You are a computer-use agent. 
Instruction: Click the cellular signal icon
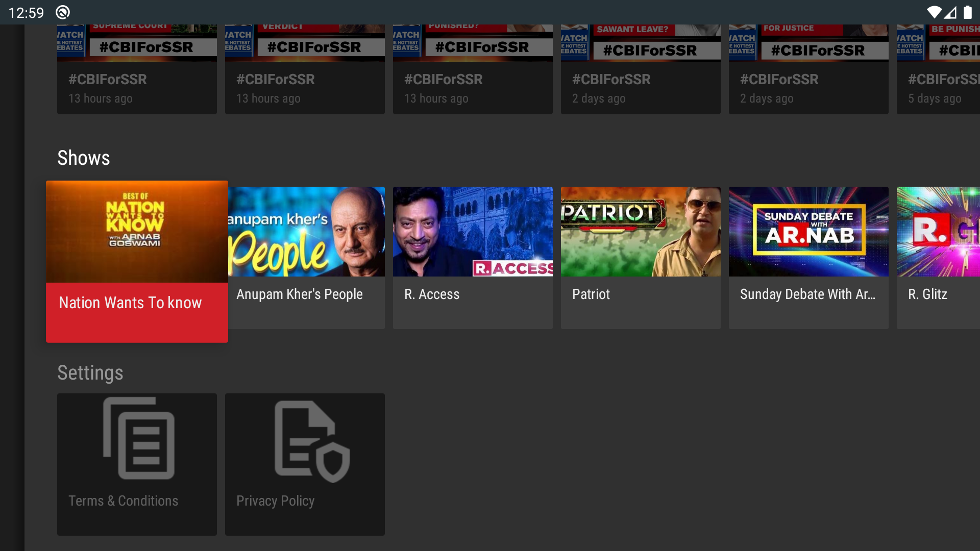click(x=950, y=12)
